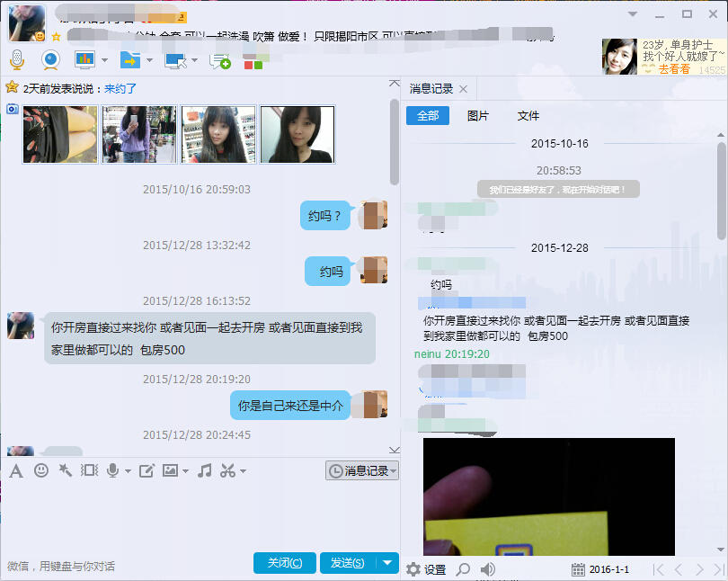Screen dimensions: 728x581
Task: Click the 发送(S) send button
Action: [x=347, y=563]
